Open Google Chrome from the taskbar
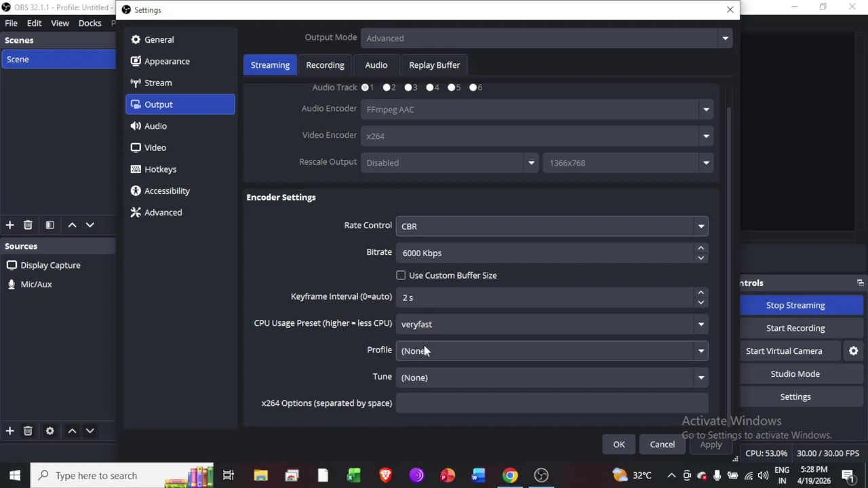 tap(510, 475)
